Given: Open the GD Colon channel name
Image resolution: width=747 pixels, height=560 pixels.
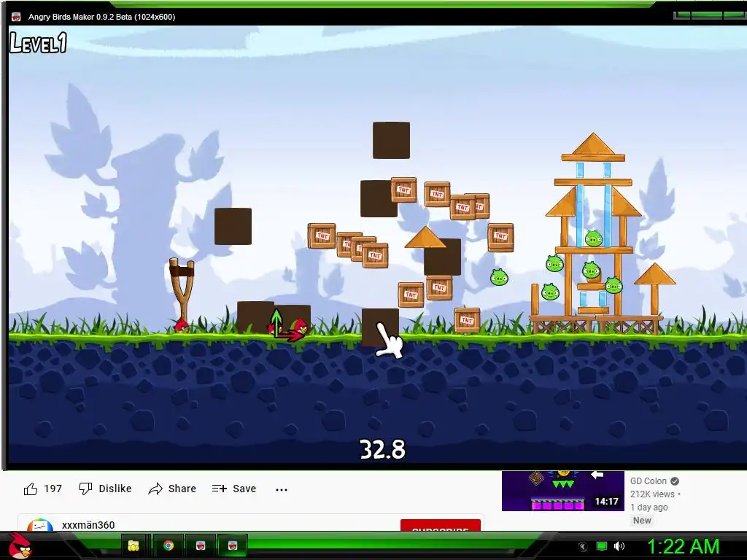Looking at the screenshot, I should click(648, 481).
